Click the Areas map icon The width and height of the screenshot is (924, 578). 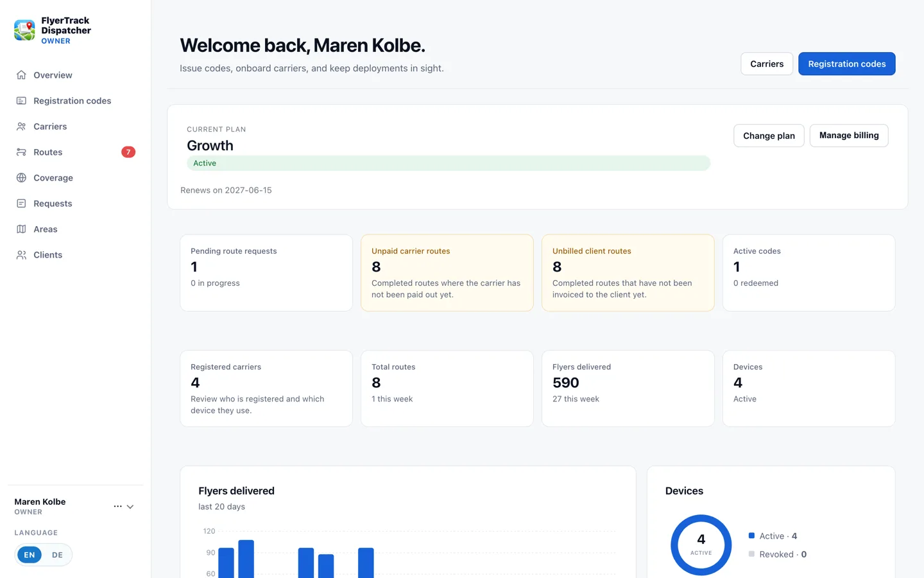pyautogui.click(x=21, y=229)
